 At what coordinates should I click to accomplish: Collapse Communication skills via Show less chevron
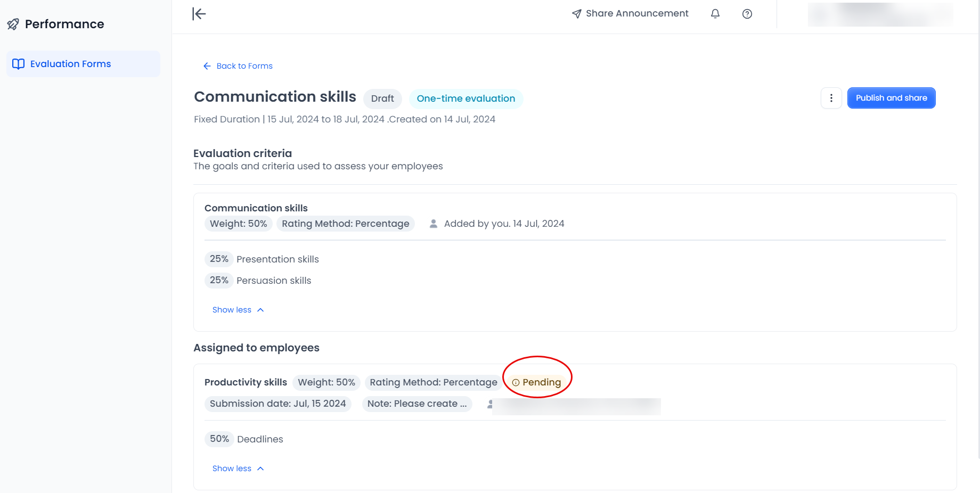click(x=238, y=309)
